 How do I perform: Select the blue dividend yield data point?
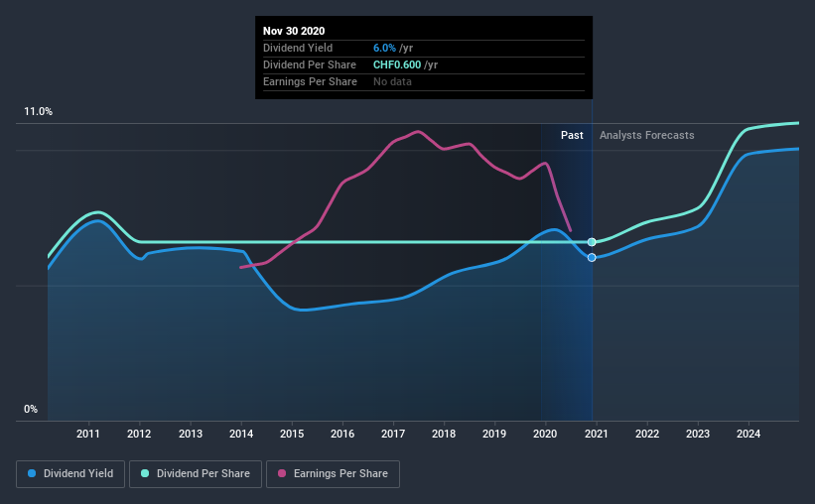point(592,258)
